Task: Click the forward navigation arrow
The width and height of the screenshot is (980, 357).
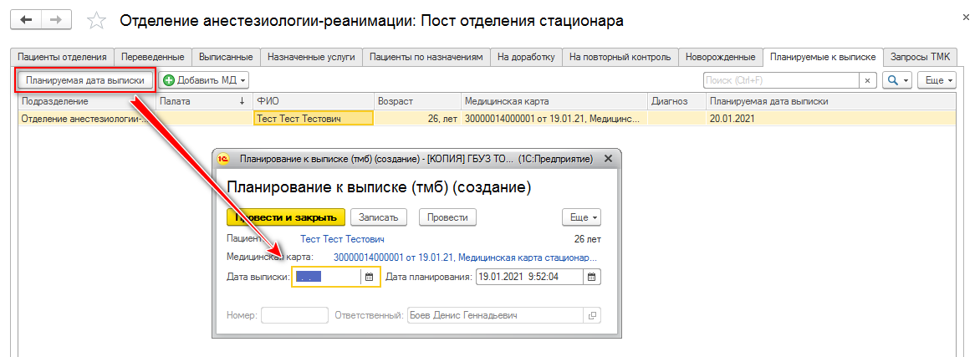Action: (x=56, y=19)
